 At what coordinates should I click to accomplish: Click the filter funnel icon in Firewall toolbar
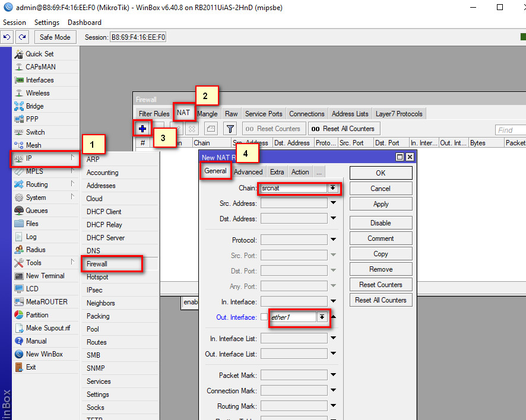click(230, 129)
